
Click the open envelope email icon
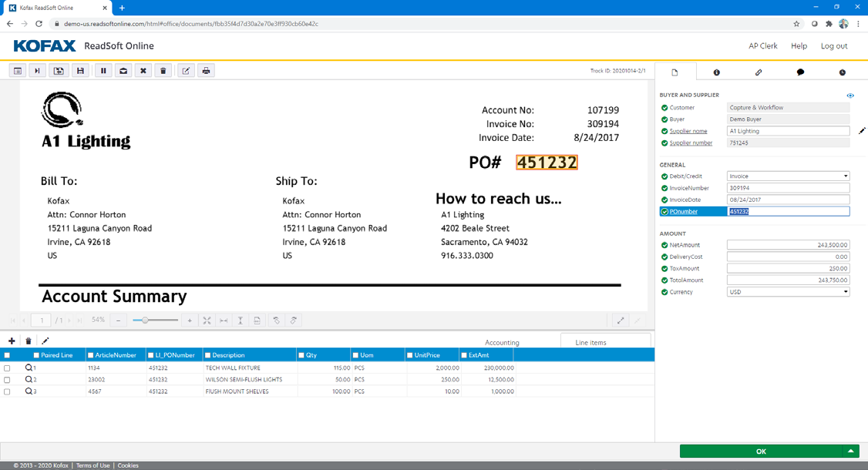(123, 71)
